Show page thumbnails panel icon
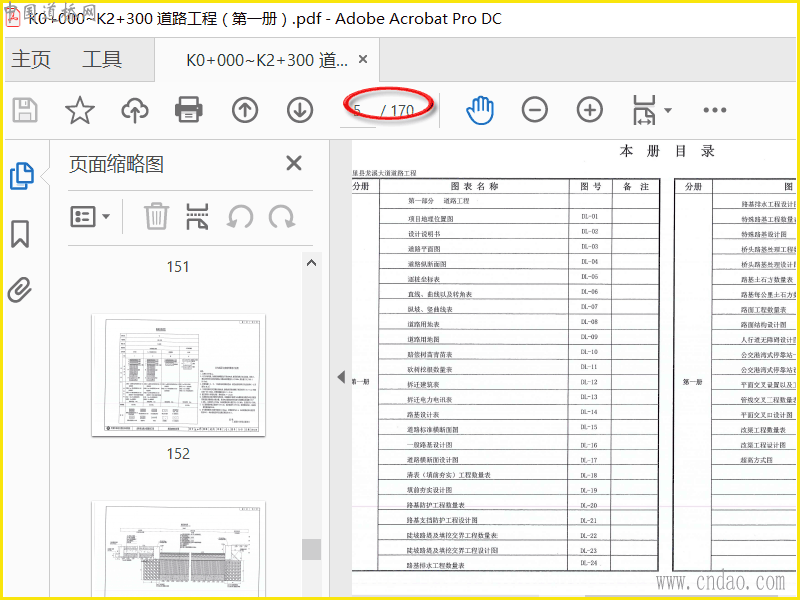This screenshot has height=600, width=800. click(22, 176)
